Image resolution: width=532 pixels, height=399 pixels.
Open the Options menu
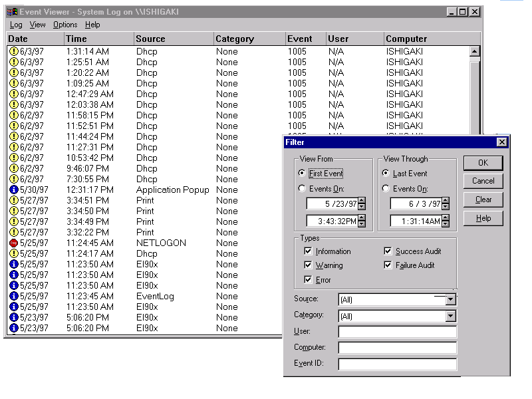tap(65, 25)
